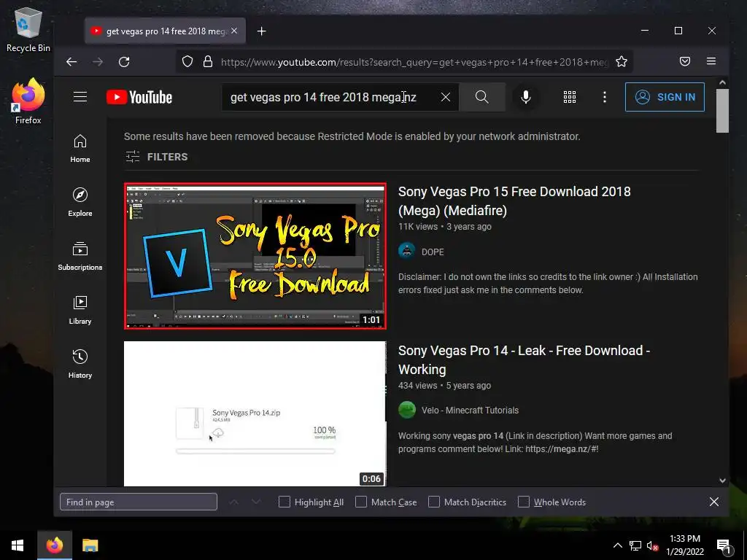Viewport: 747px width, 560px height.
Task: View site security padlock info
Action: pos(208,62)
